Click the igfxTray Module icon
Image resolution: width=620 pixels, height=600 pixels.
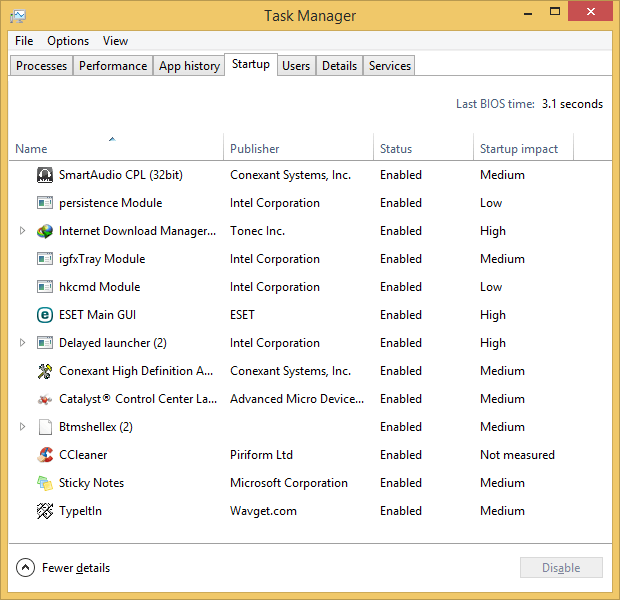(45, 259)
